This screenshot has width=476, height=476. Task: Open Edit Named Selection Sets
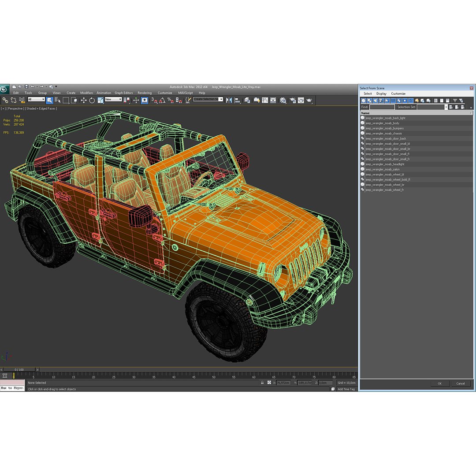coord(188,100)
